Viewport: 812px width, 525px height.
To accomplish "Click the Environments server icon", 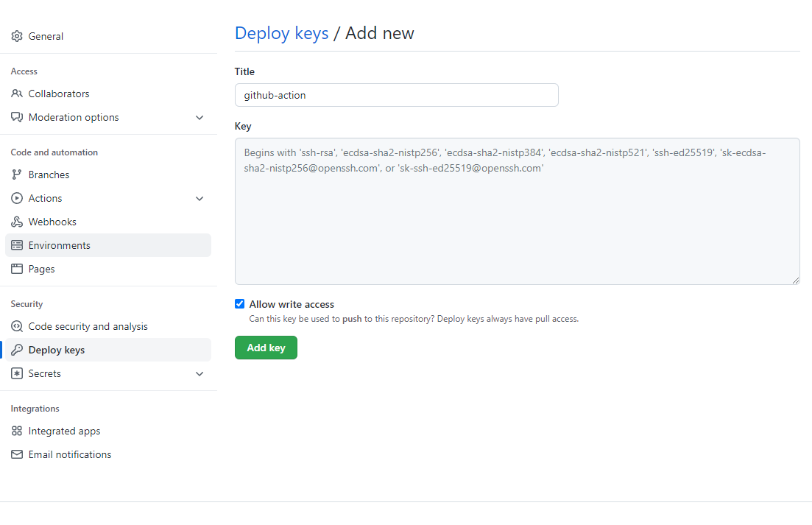I will 17,245.
